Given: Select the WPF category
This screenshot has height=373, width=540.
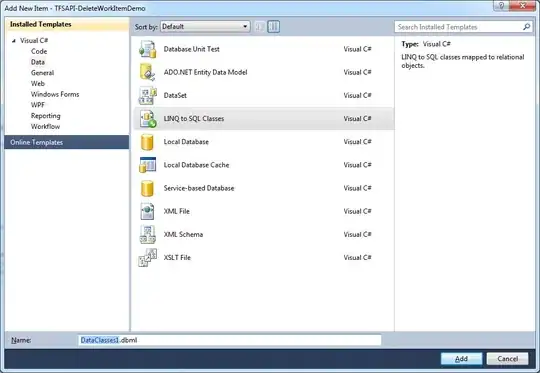Looking at the screenshot, I should point(38,105).
